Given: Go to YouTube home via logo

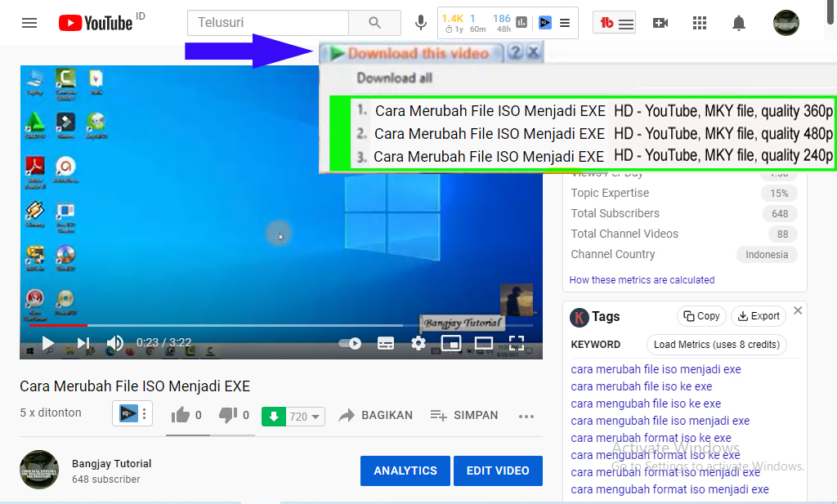Looking at the screenshot, I should [x=96, y=23].
